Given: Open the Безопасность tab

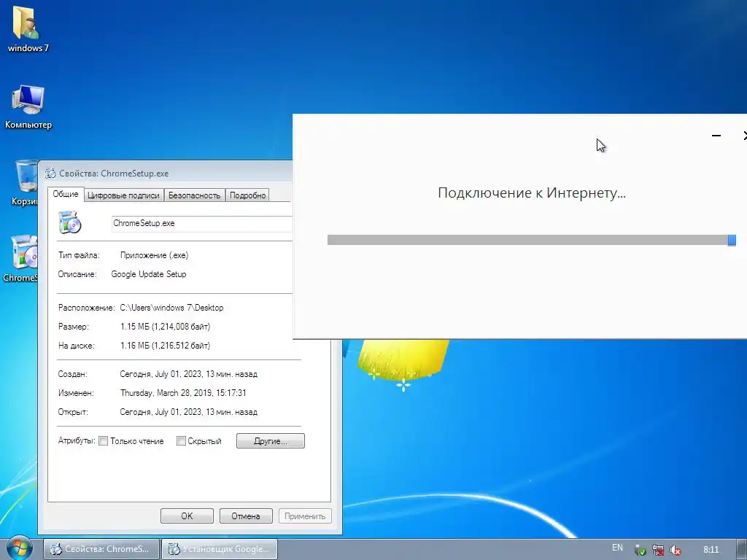Looking at the screenshot, I should [x=194, y=195].
